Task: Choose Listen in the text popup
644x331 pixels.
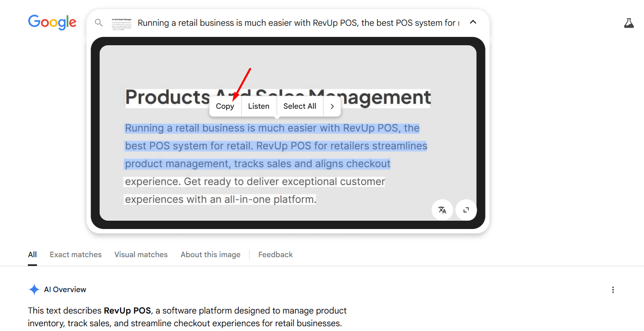Action: click(x=259, y=106)
